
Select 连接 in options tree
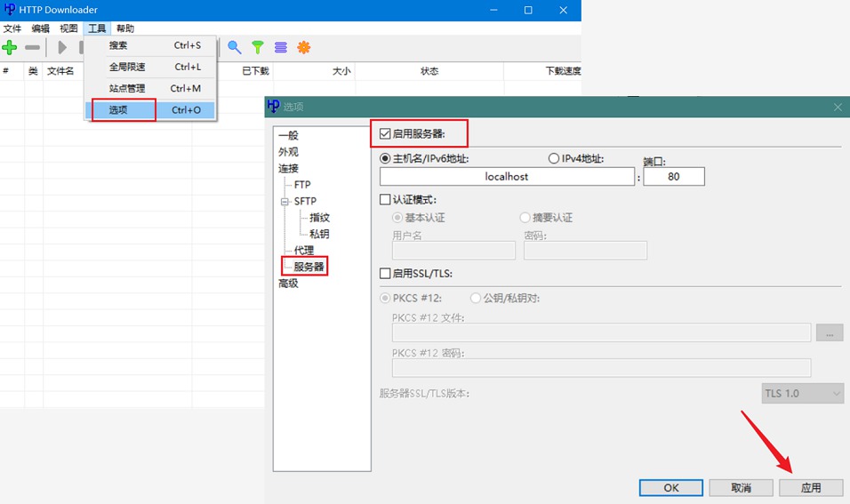pos(288,169)
